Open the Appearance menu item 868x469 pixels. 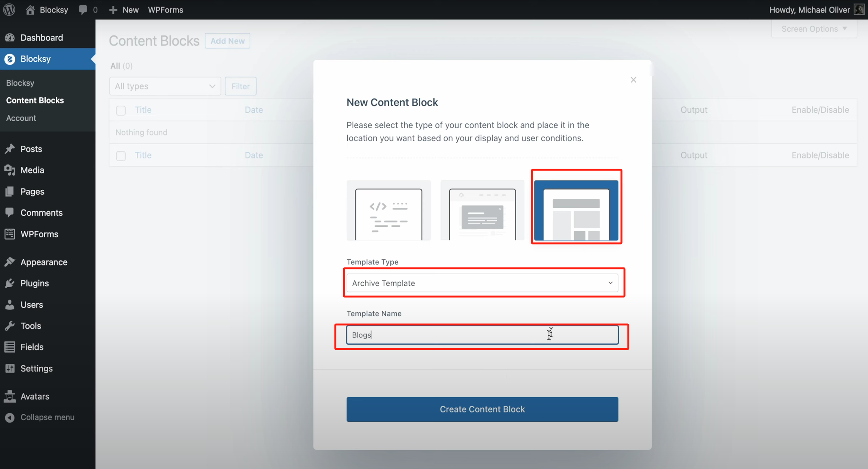click(x=44, y=262)
